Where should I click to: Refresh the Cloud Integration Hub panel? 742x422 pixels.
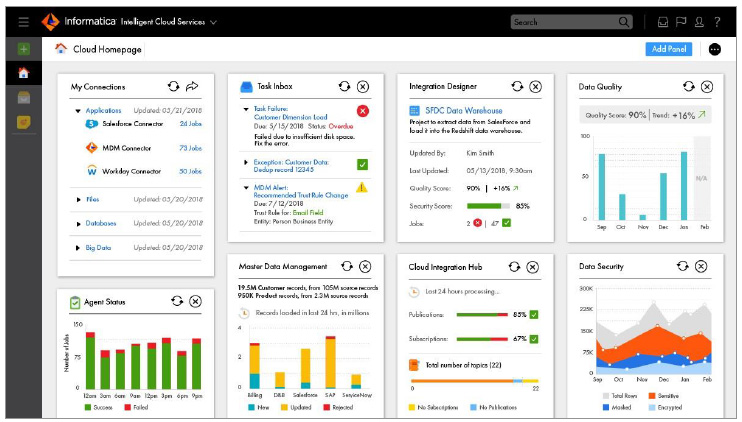click(x=514, y=267)
